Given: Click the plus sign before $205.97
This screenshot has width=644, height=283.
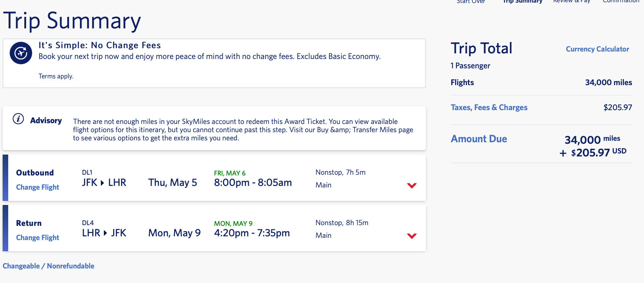Looking at the screenshot, I should [563, 153].
